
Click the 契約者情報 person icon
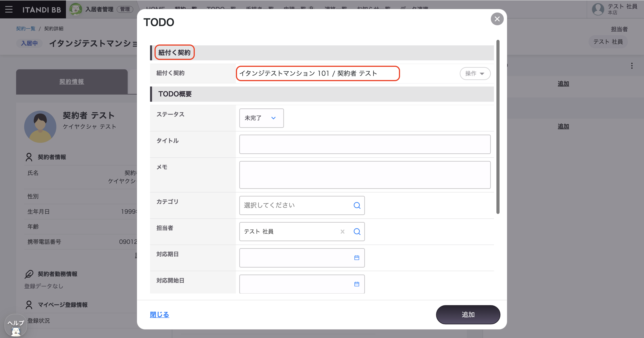(29, 157)
